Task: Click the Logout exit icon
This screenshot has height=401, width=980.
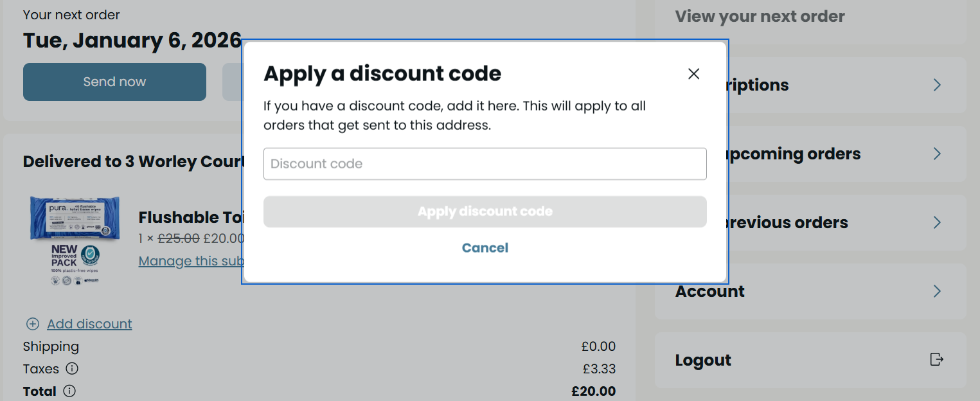Action: pyautogui.click(x=937, y=359)
